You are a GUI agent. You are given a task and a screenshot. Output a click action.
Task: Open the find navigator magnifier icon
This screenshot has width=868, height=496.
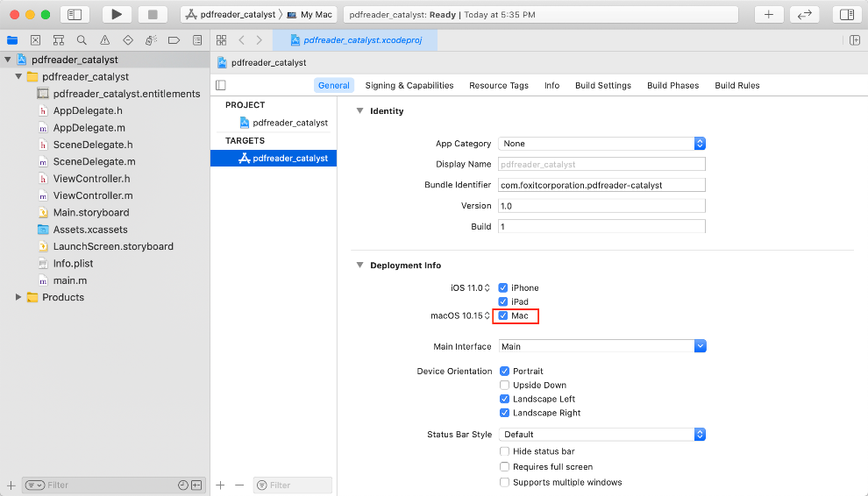[x=82, y=40]
